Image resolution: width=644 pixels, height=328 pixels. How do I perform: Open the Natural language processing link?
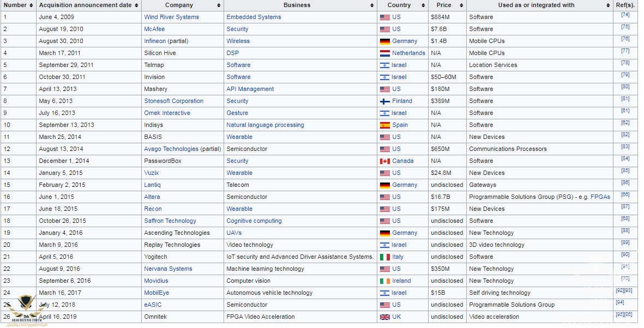tap(266, 125)
